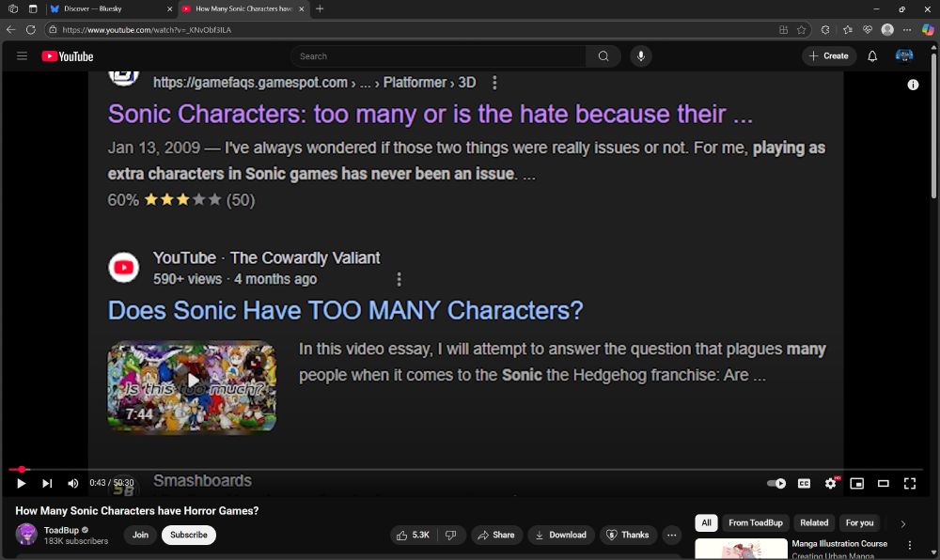Open browser profile avatar
The image size is (940, 560).
[x=888, y=29]
